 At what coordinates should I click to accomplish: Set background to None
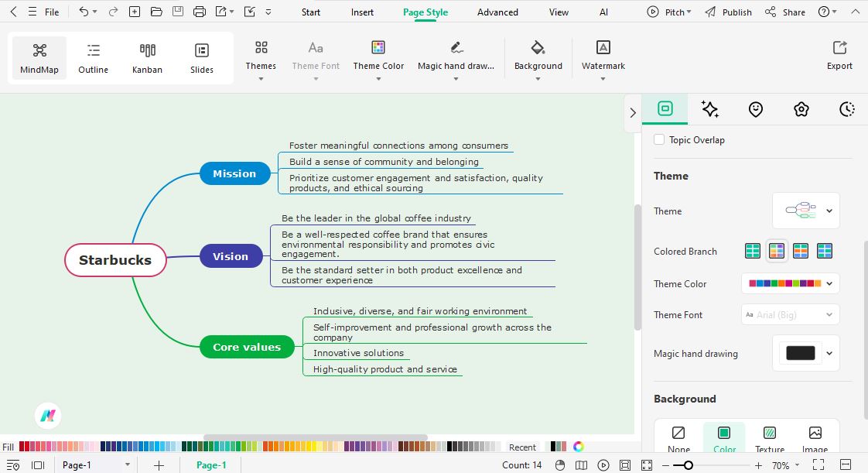[x=678, y=439]
